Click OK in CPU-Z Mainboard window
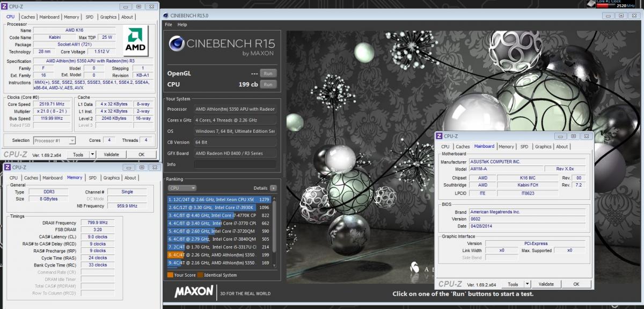 (x=576, y=284)
